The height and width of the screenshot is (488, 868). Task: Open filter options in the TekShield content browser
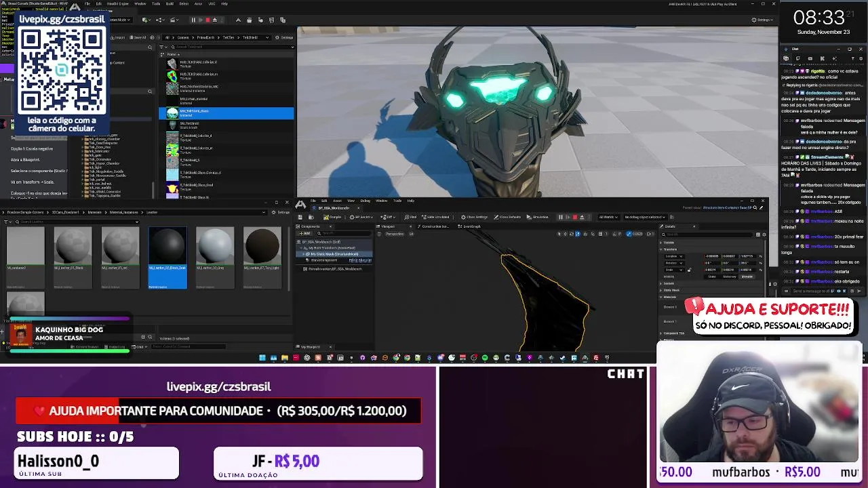[x=163, y=47]
